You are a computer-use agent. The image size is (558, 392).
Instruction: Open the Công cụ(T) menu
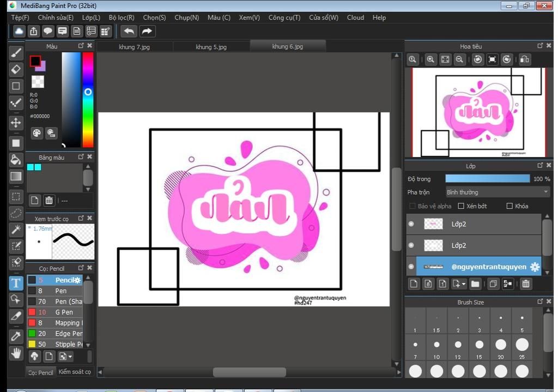[x=284, y=17]
